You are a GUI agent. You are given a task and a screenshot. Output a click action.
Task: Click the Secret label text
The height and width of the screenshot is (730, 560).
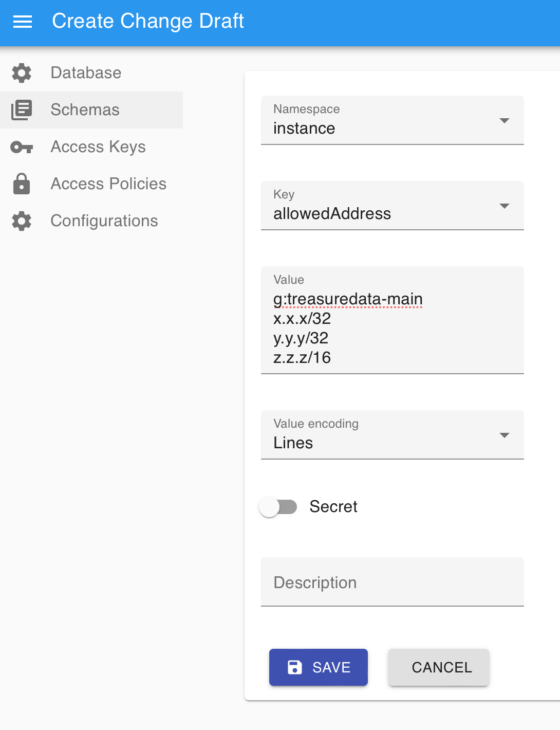pyautogui.click(x=333, y=507)
